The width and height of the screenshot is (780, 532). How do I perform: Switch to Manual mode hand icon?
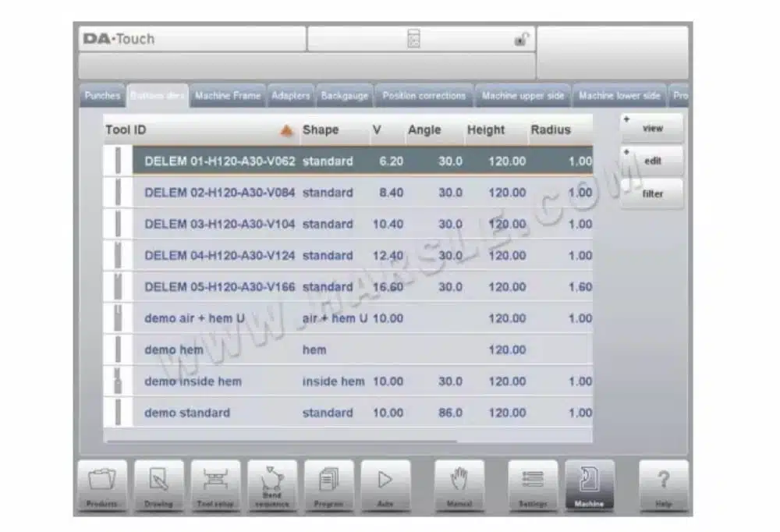[x=459, y=485]
